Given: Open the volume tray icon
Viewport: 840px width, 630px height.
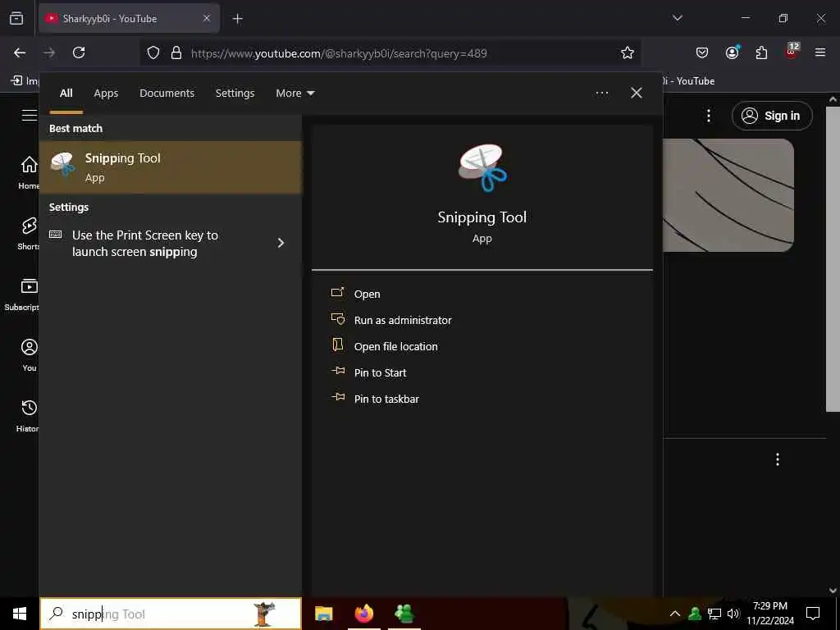Looking at the screenshot, I should tap(733, 614).
